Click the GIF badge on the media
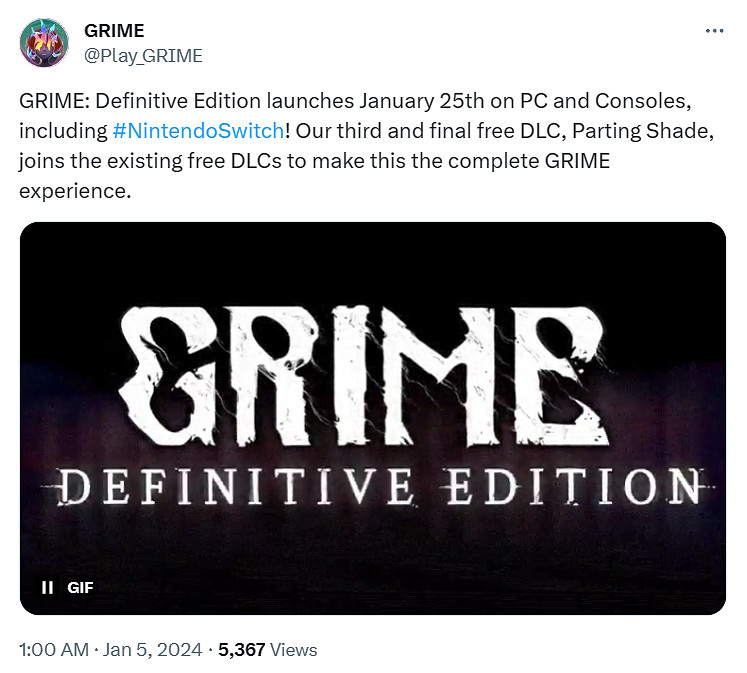Screen dimensions: 747x673 (80, 587)
